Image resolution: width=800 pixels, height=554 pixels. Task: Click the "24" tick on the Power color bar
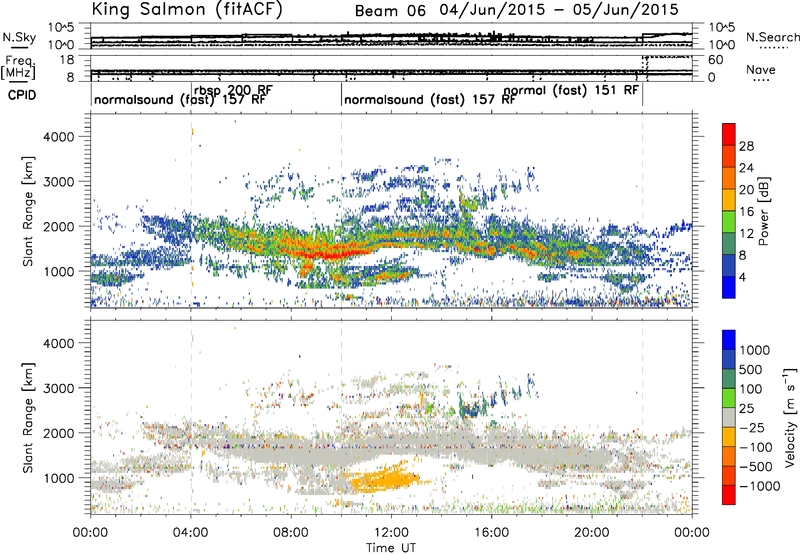(x=746, y=168)
